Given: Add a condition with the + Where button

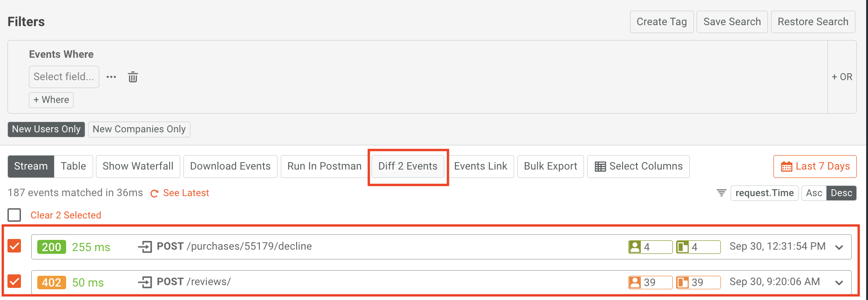Looking at the screenshot, I should point(51,100).
